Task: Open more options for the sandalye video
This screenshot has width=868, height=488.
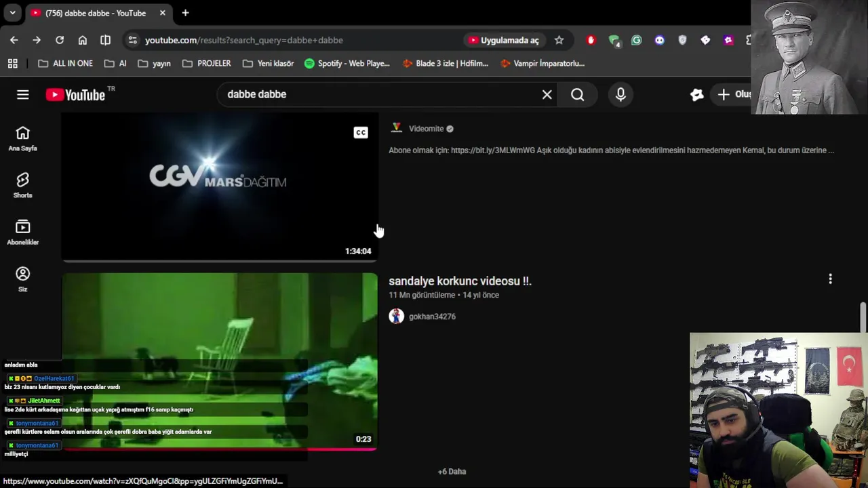Action: click(x=830, y=279)
